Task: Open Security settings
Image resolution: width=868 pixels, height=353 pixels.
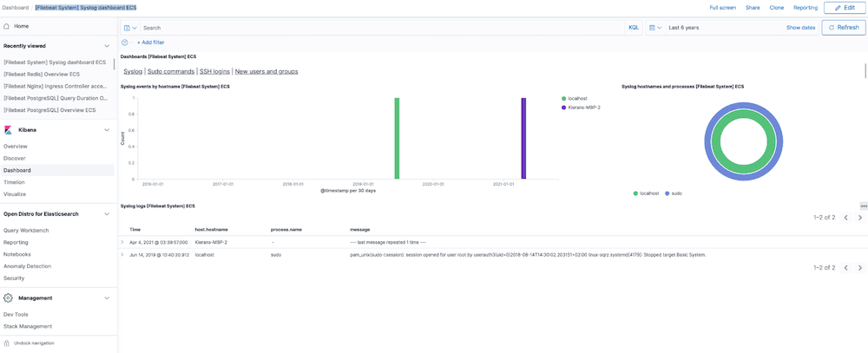Action: tap(14, 278)
